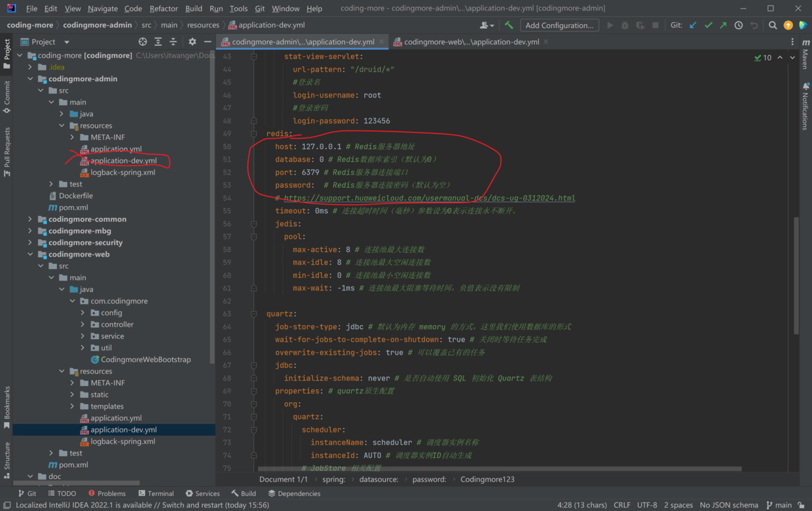Open Project panel settings gear

pyautogui.click(x=192, y=42)
